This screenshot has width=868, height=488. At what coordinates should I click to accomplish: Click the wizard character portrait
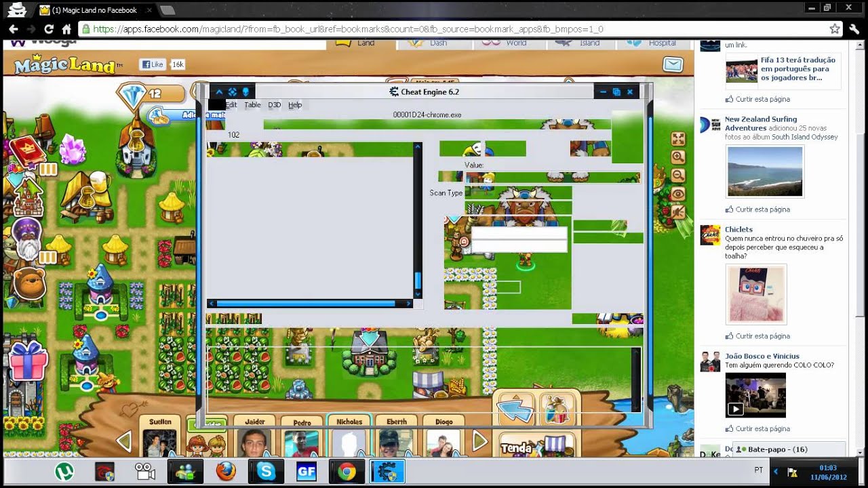(26, 239)
